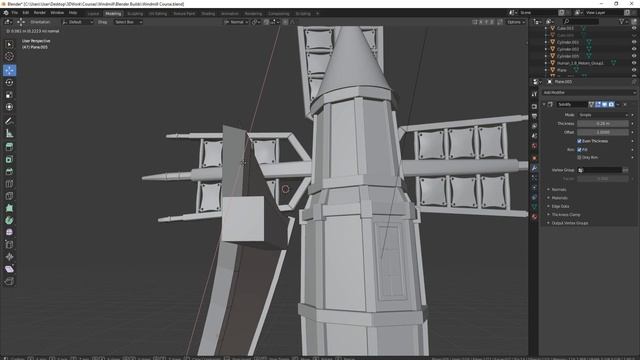The image size is (640, 360).
Task: Select the Cursor tool in the left toolbar
Action: coord(9,56)
